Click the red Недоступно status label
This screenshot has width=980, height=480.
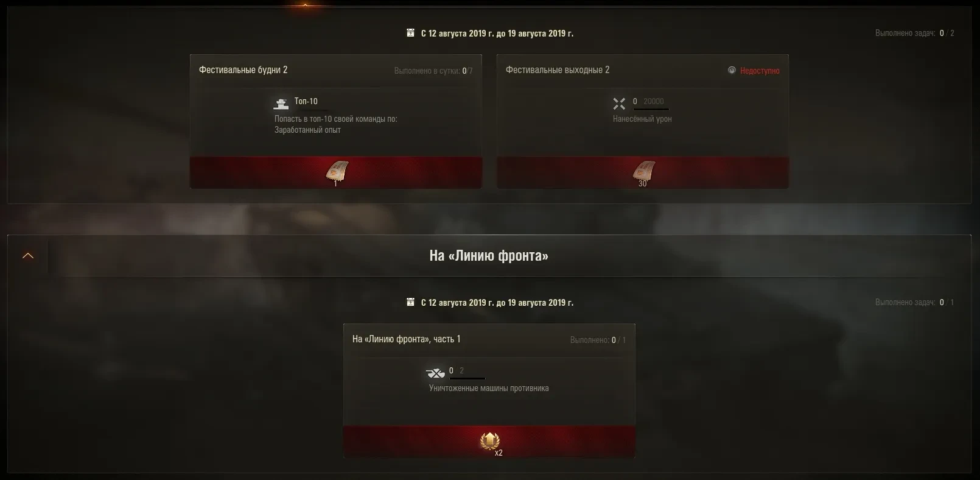coord(760,71)
